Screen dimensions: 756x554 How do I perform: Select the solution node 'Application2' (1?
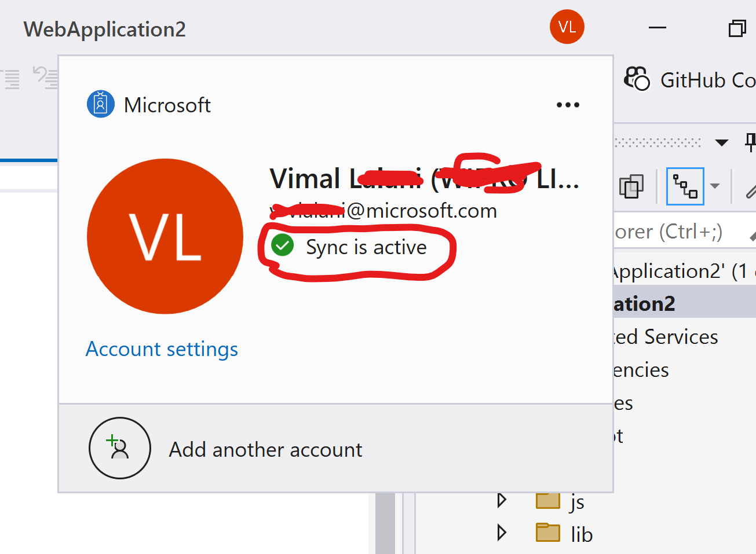(685, 271)
